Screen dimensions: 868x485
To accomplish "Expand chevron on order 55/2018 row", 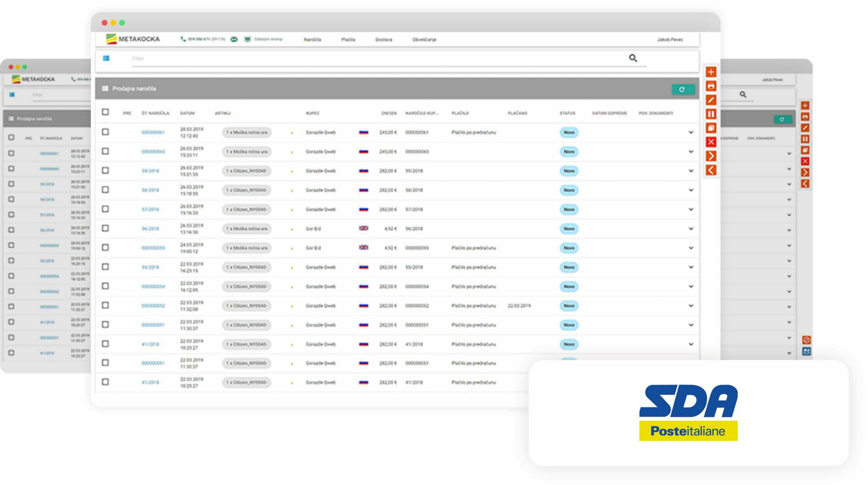I will (x=691, y=267).
